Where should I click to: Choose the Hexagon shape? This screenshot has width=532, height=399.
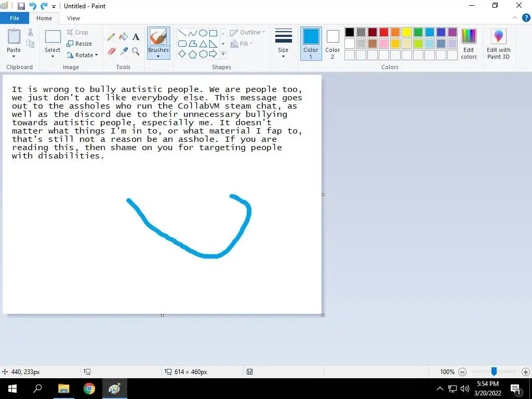click(203, 54)
